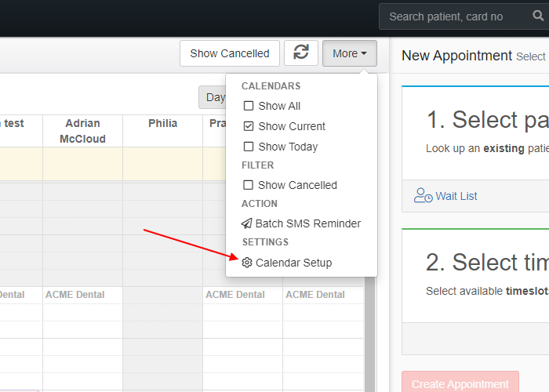Viewport: 549px width, 392px height.
Task: Click the search magnifier icon
Action: coord(517,16)
